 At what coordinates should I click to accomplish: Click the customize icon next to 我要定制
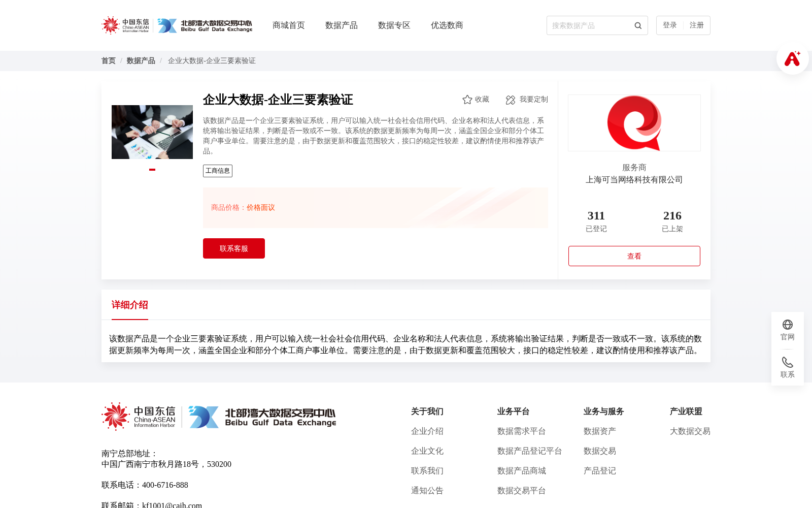pyautogui.click(x=511, y=100)
